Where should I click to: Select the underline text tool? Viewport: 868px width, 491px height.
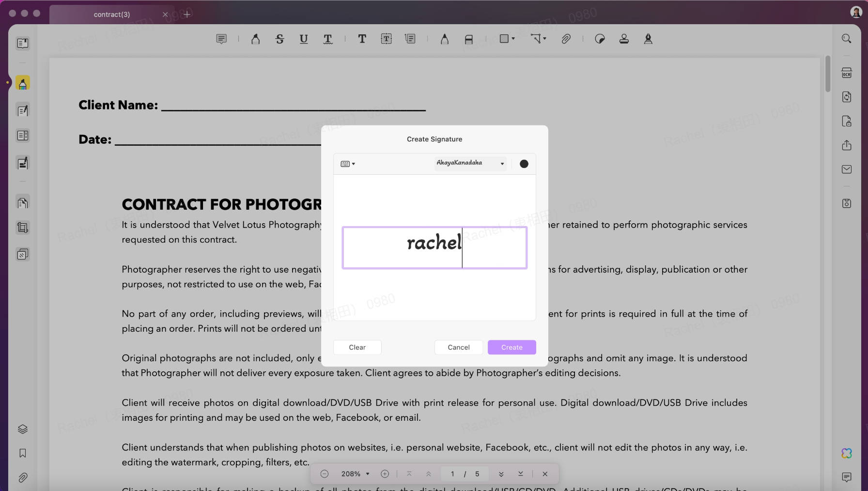(304, 39)
